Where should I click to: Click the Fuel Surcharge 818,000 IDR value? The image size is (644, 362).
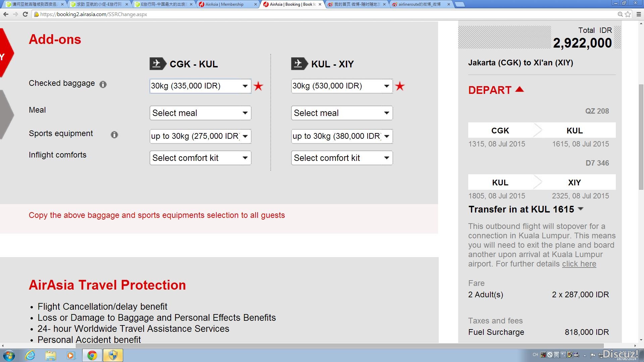(x=587, y=332)
